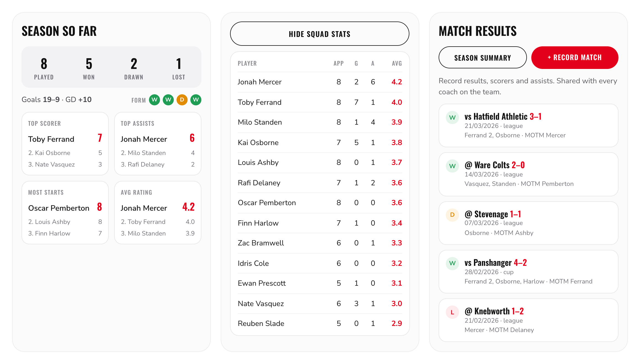
Task: Click the first green W form circle
Action: [154, 100]
